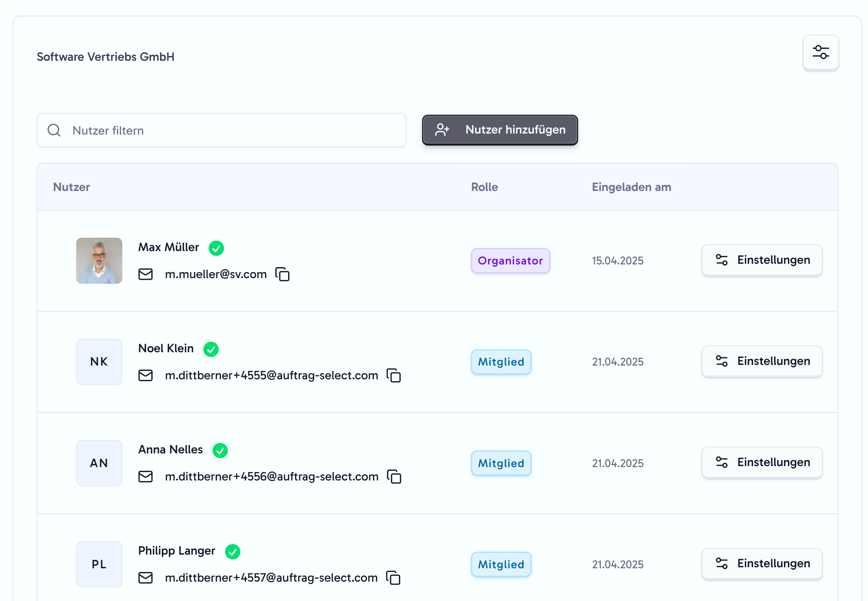Select the Rolle column header

point(484,187)
